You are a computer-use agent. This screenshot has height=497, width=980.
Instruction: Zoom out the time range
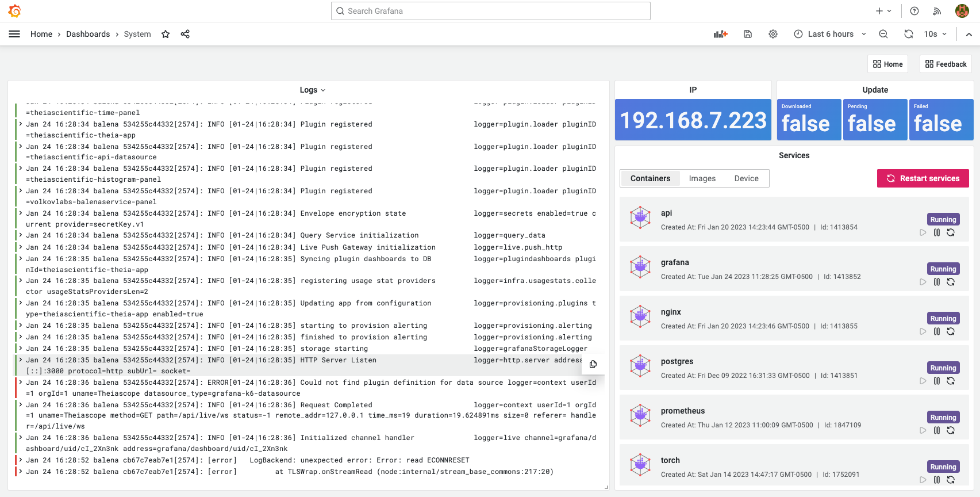tap(883, 34)
